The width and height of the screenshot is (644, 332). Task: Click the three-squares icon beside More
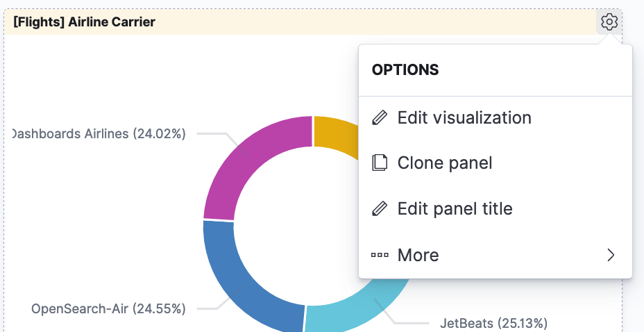point(380,255)
